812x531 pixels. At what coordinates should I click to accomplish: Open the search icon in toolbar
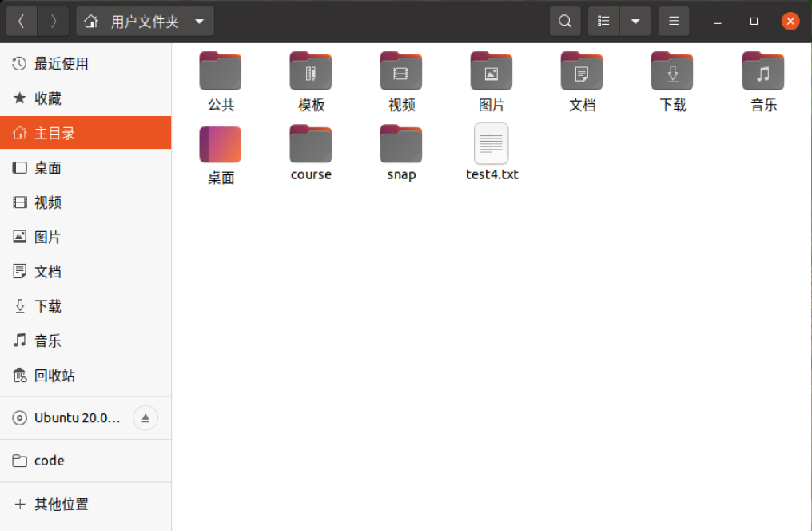click(565, 21)
